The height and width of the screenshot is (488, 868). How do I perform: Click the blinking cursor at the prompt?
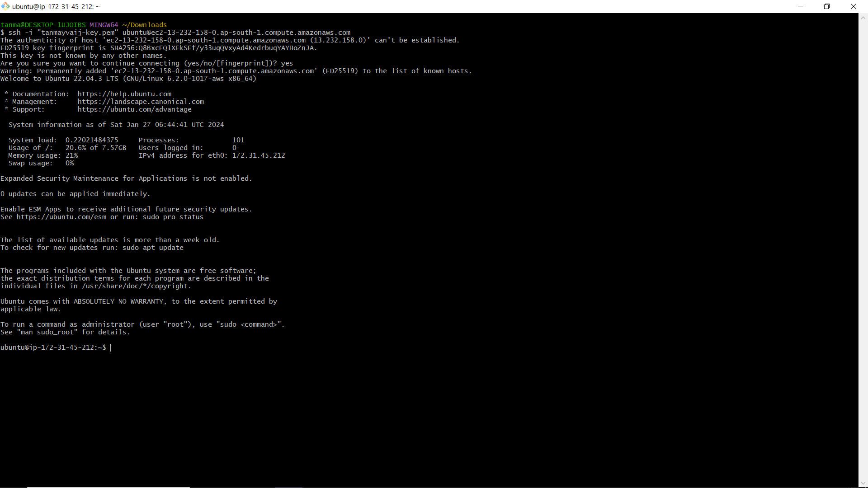click(111, 347)
